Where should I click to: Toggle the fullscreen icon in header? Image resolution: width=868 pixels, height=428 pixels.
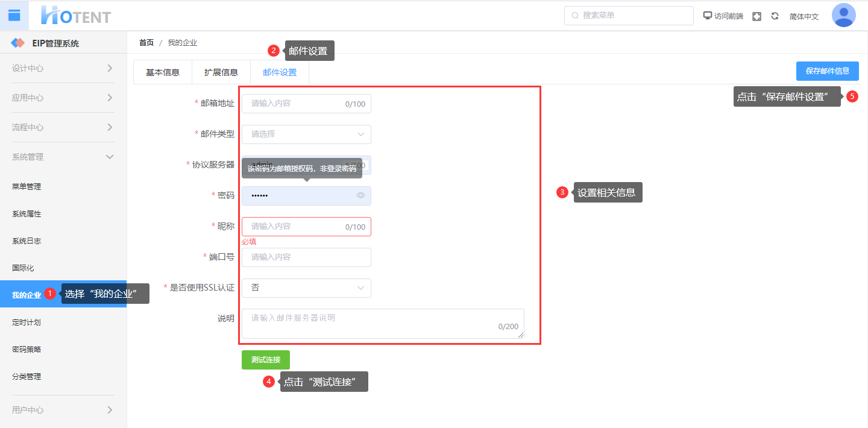[x=757, y=16]
